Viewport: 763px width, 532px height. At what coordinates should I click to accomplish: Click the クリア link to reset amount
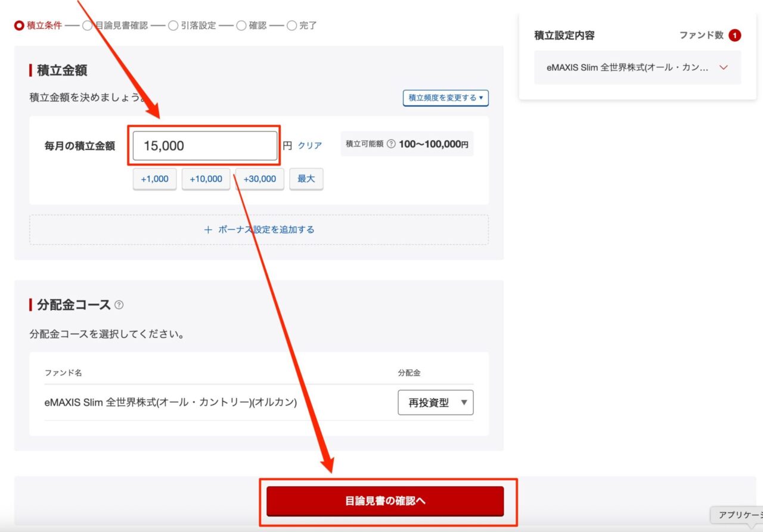pyautogui.click(x=308, y=145)
